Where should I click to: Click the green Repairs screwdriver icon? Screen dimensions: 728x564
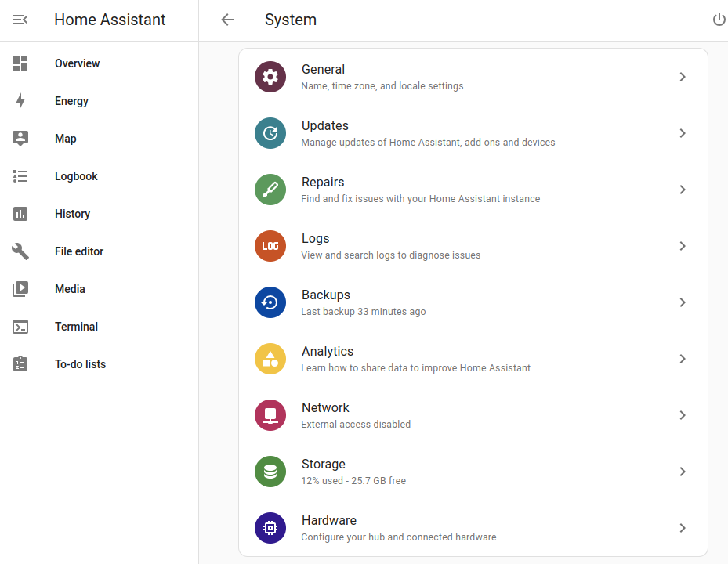coord(270,190)
